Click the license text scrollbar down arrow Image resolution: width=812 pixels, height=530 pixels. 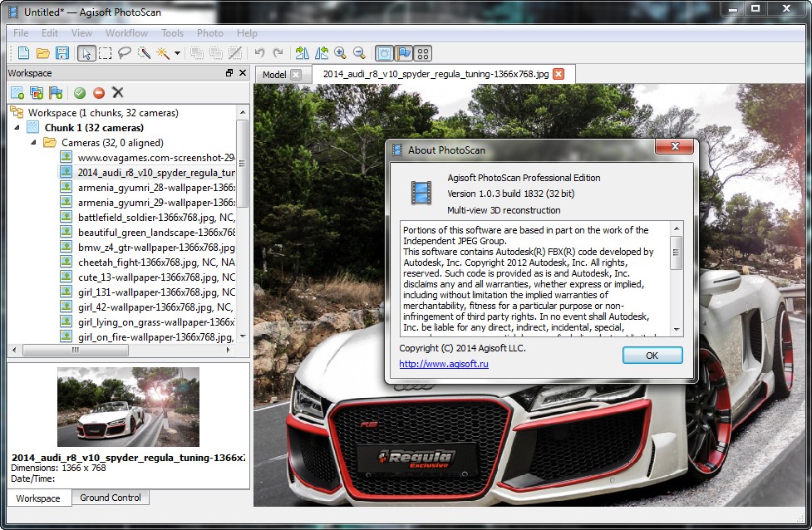pyautogui.click(x=677, y=330)
